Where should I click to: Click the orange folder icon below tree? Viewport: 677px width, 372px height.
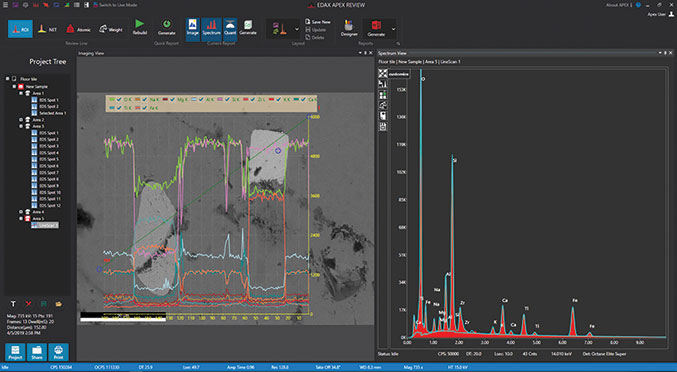[x=59, y=304]
